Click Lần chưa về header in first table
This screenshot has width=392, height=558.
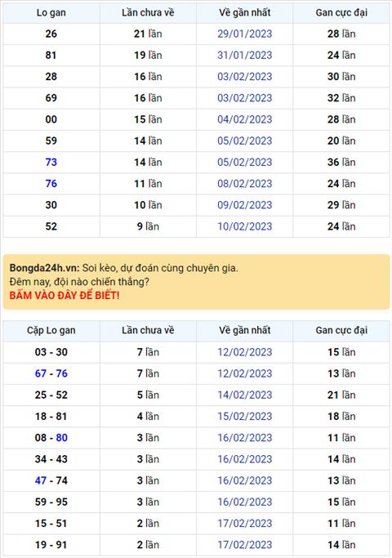point(148,12)
